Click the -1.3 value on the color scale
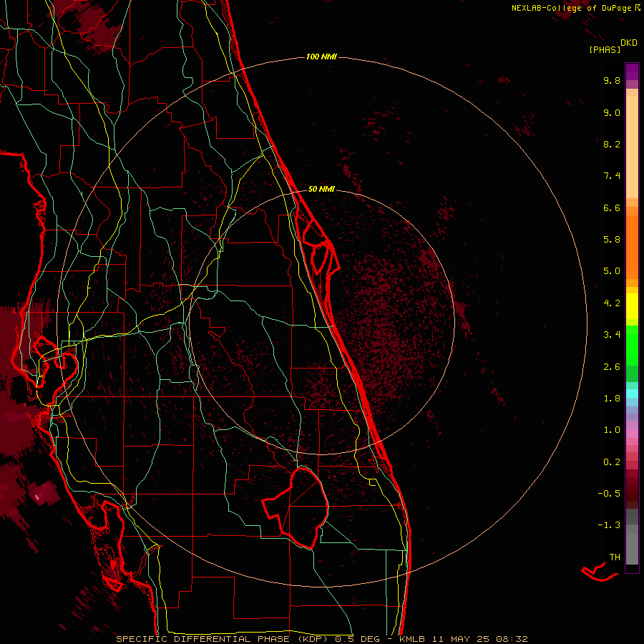 click(x=609, y=525)
